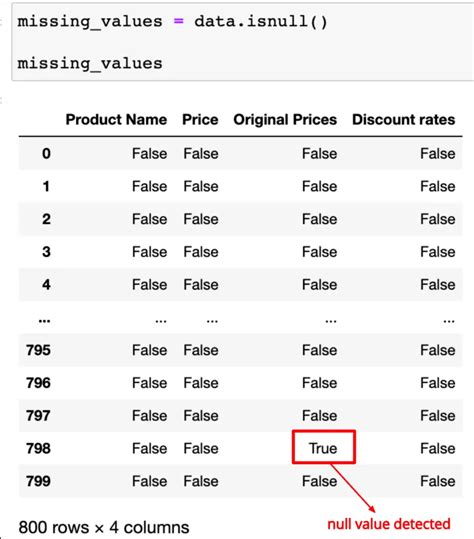Click the Original Prices column header
The image size is (474, 539).
[x=285, y=120]
